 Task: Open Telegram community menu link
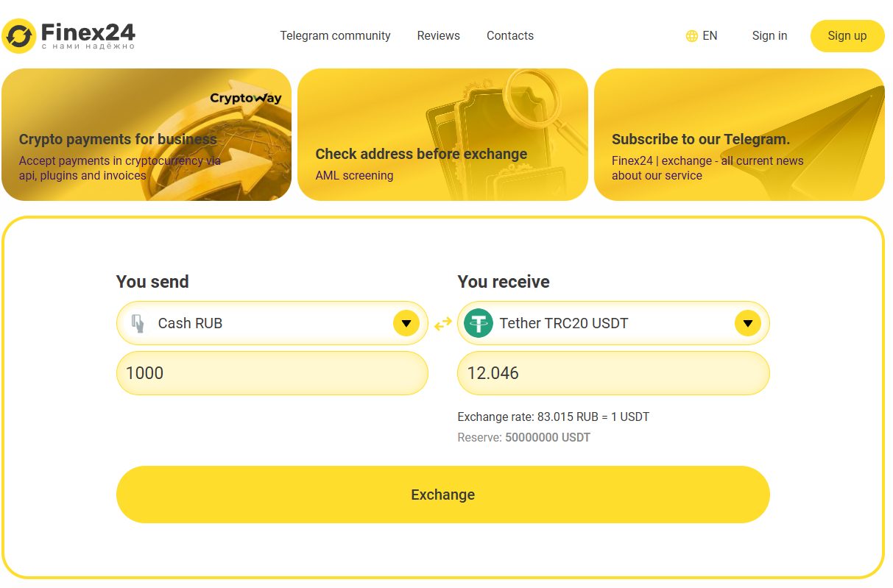335,35
